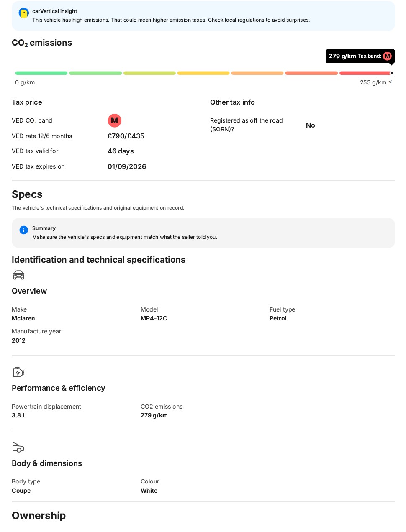Click the VED rate £790/£435 value
Screen dimensions: 406x532
pyautogui.click(x=126, y=136)
